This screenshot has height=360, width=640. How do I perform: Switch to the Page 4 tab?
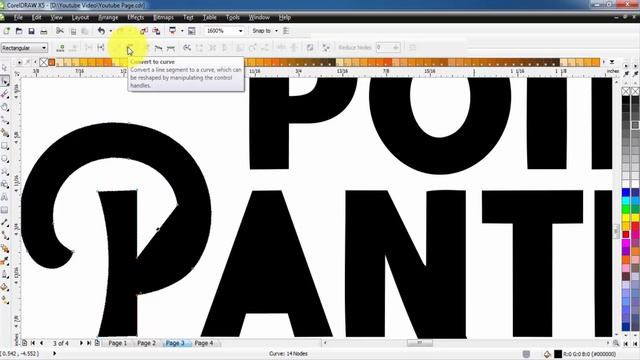point(204,343)
